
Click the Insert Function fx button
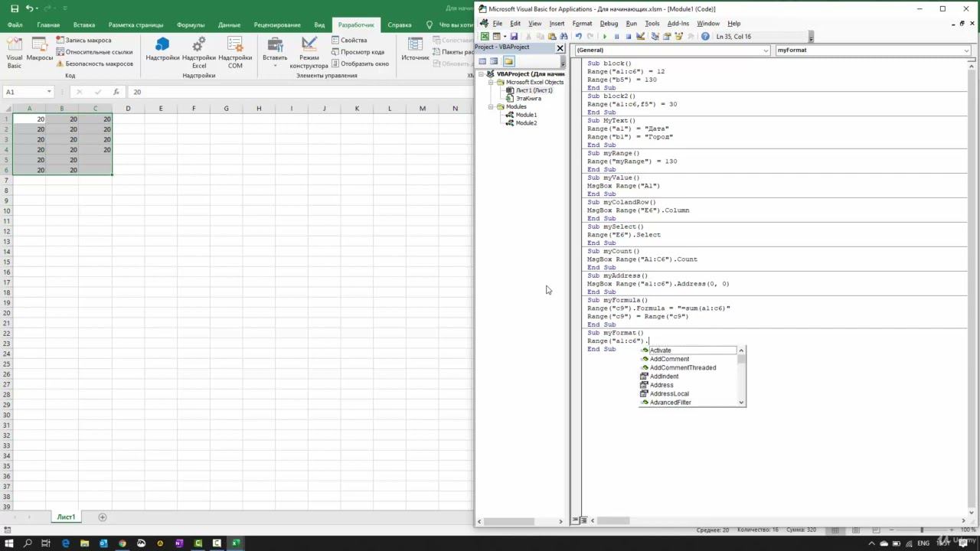pos(116,92)
